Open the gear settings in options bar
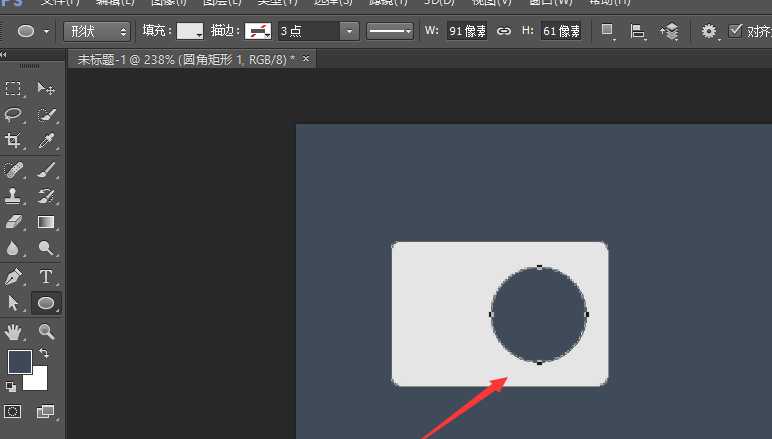772x439 pixels. 709,32
